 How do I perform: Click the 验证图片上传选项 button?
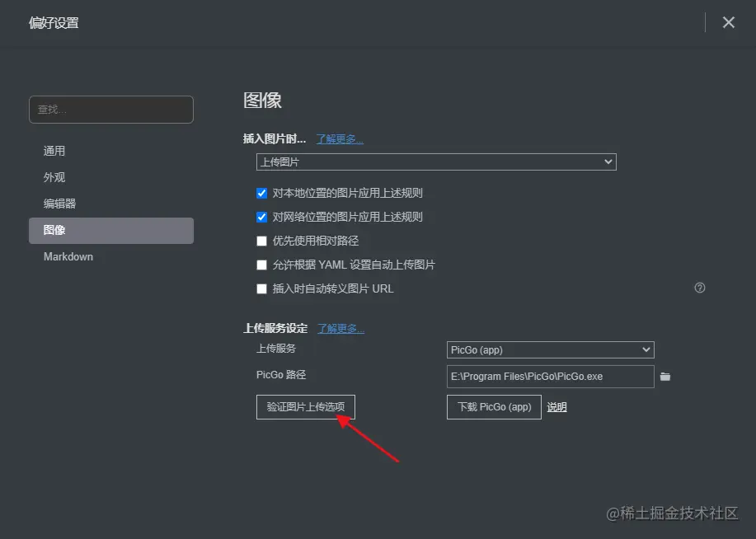coord(306,407)
